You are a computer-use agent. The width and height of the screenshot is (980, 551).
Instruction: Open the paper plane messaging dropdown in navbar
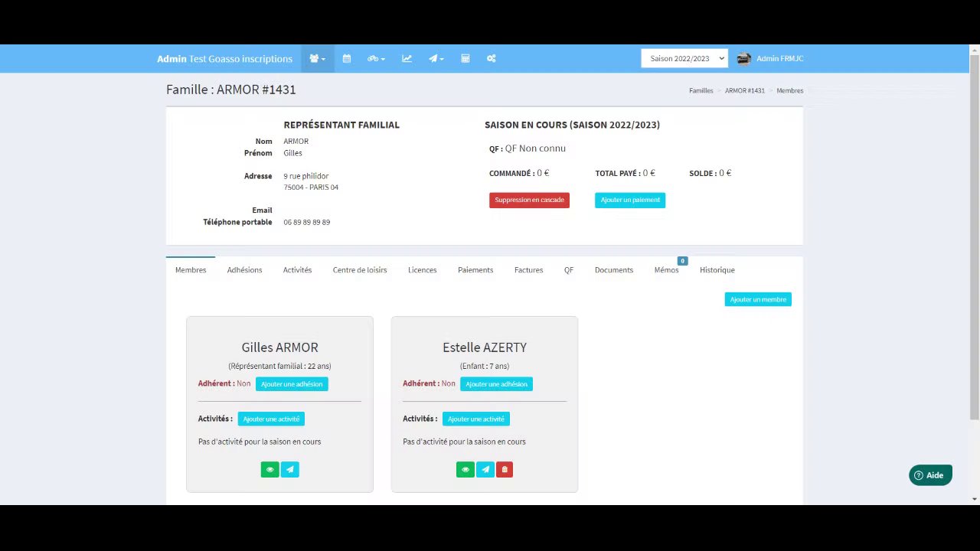tap(436, 59)
